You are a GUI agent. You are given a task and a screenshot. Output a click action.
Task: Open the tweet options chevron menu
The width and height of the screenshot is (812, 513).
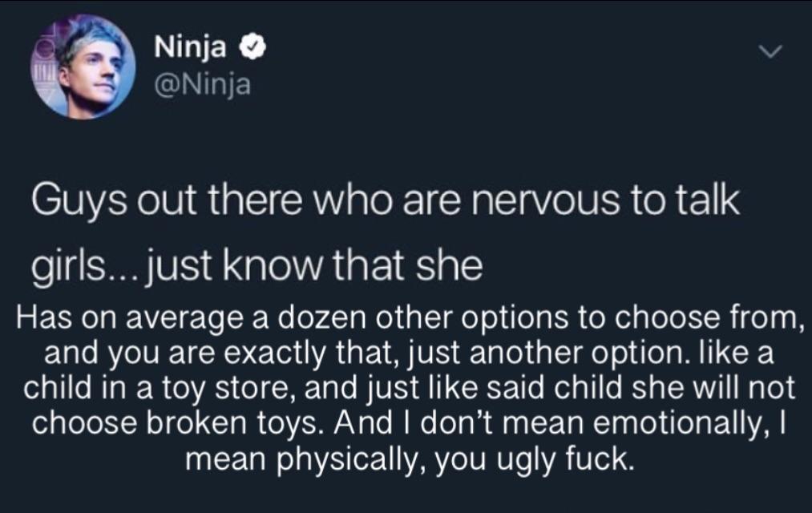(770, 51)
